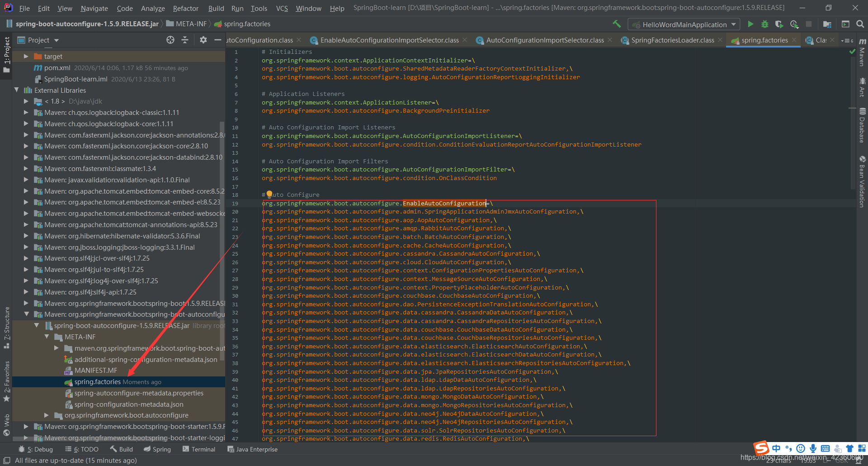The height and width of the screenshot is (466, 868).
Task: Switch to the SpringFactoriesLoader.class tab
Action: tap(672, 40)
